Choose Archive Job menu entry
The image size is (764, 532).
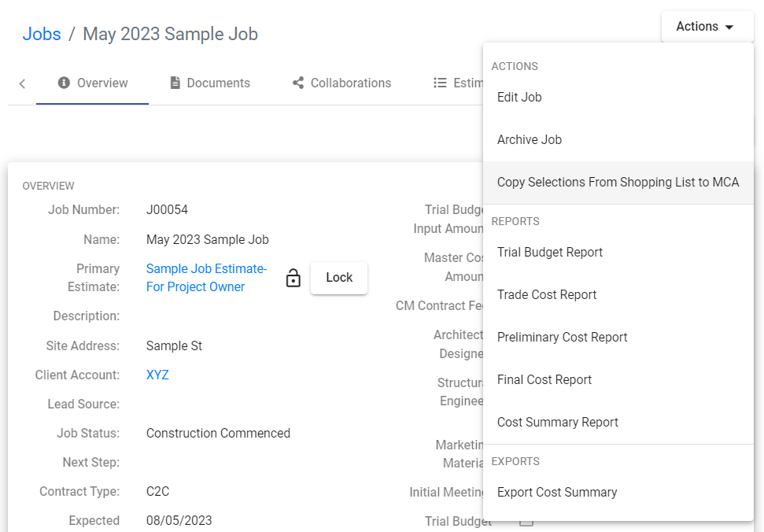[530, 140]
